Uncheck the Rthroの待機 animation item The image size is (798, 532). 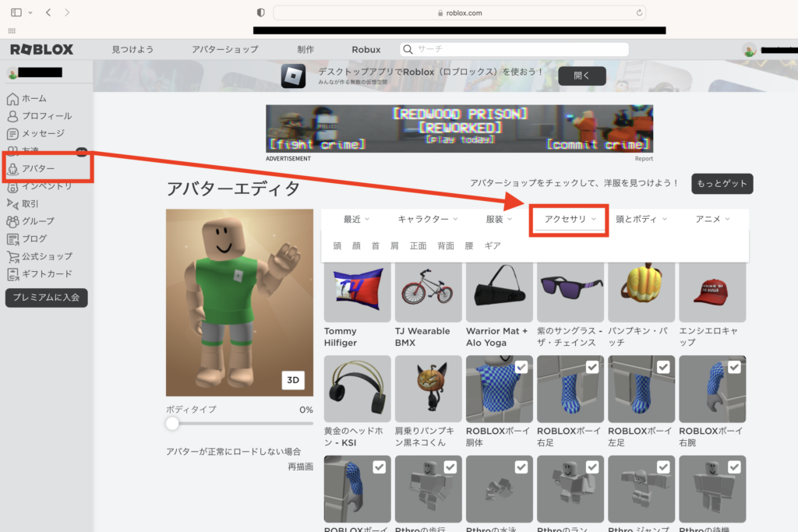734,467
